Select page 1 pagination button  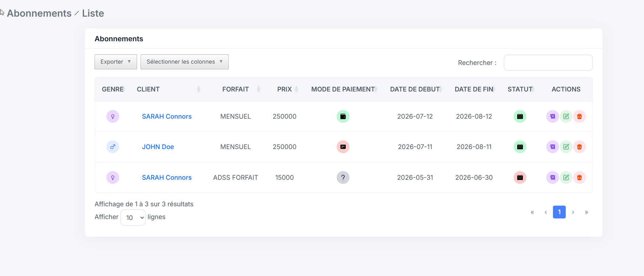tap(559, 212)
